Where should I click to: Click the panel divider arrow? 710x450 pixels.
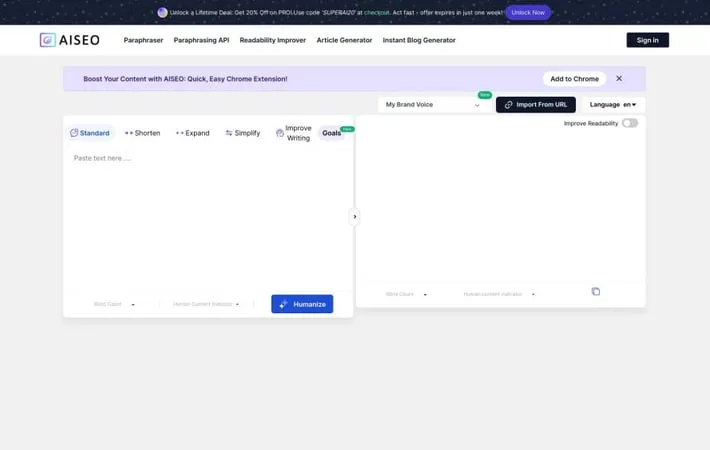coord(355,217)
